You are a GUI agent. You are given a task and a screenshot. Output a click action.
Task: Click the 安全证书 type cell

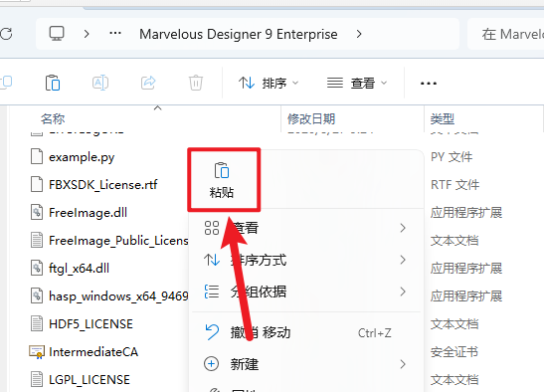tap(454, 352)
